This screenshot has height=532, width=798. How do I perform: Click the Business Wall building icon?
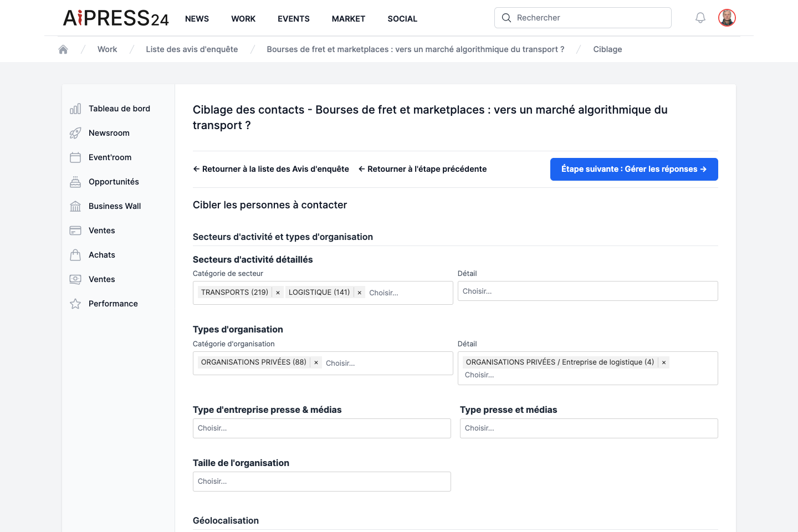(75, 206)
